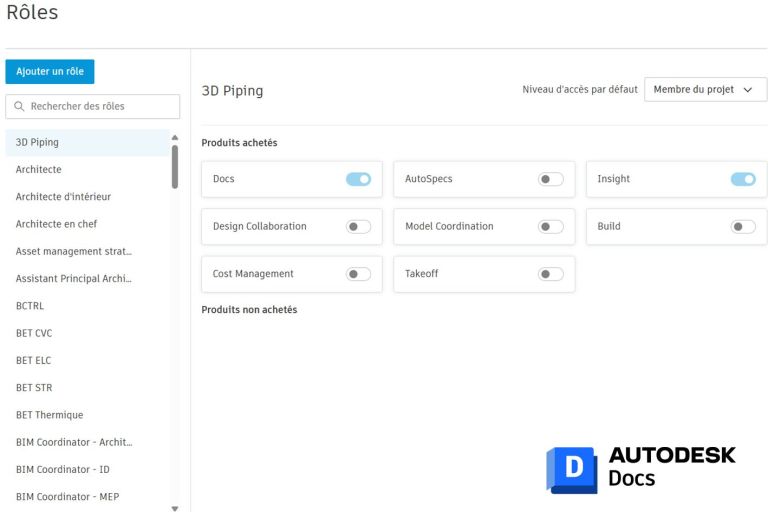Choose the BIM Coordinator - Archit... role
This screenshot has height=512, width=768.
(88, 442)
